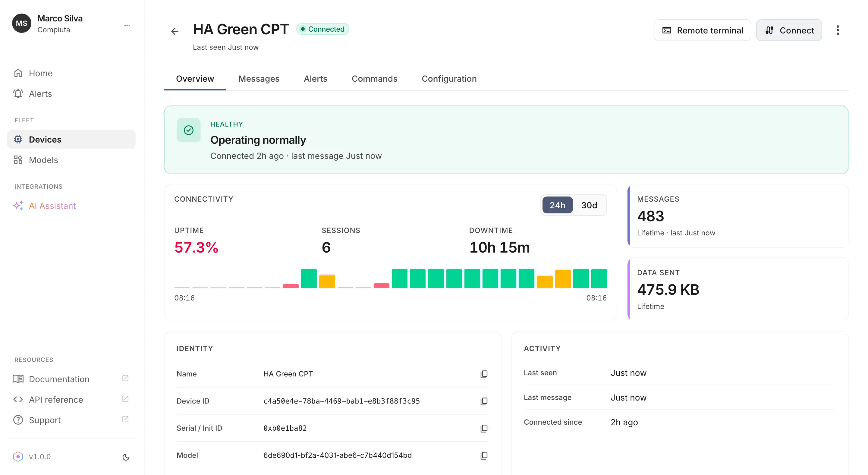The height and width of the screenshot is (475, 868).
Task: Click 'Last seen Just now' under title
Action: tap(226, 48)
